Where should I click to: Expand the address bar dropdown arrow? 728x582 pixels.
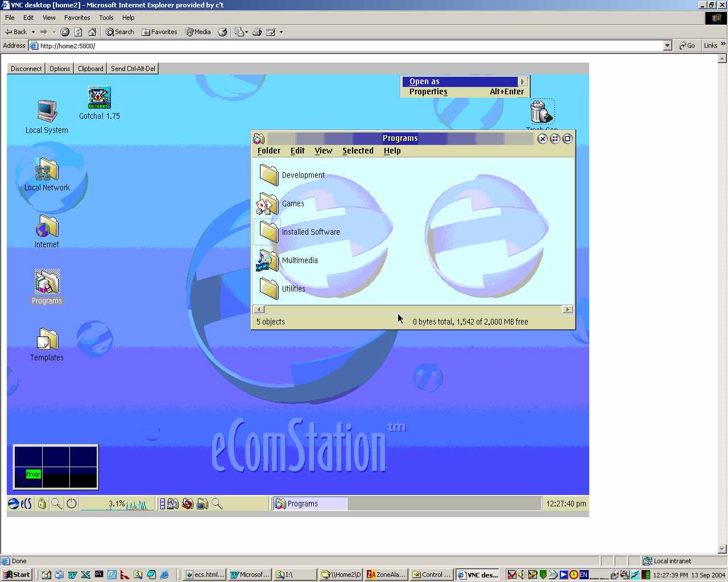click(x=668, y=45)
